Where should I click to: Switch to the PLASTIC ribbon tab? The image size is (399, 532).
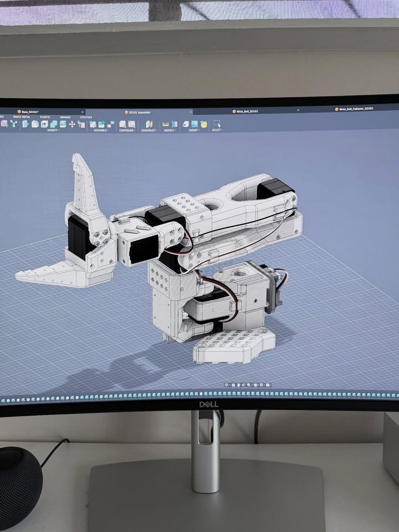coord(45,117)
